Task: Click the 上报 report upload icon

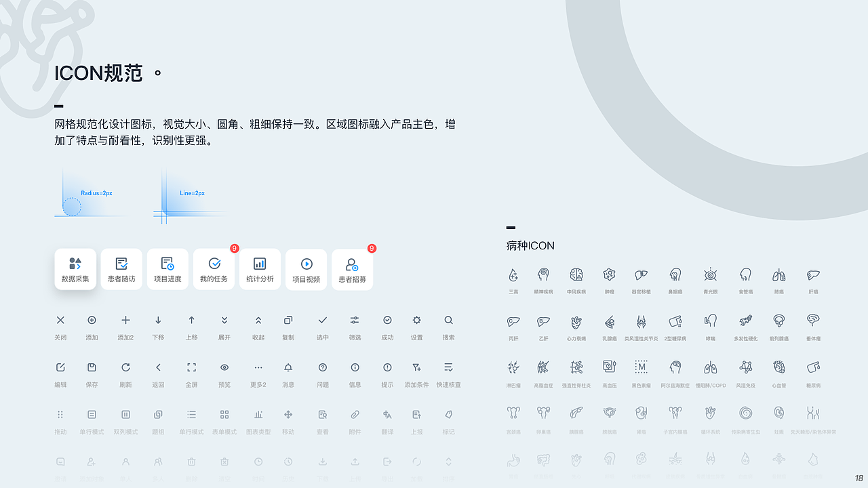Action: 416,414
